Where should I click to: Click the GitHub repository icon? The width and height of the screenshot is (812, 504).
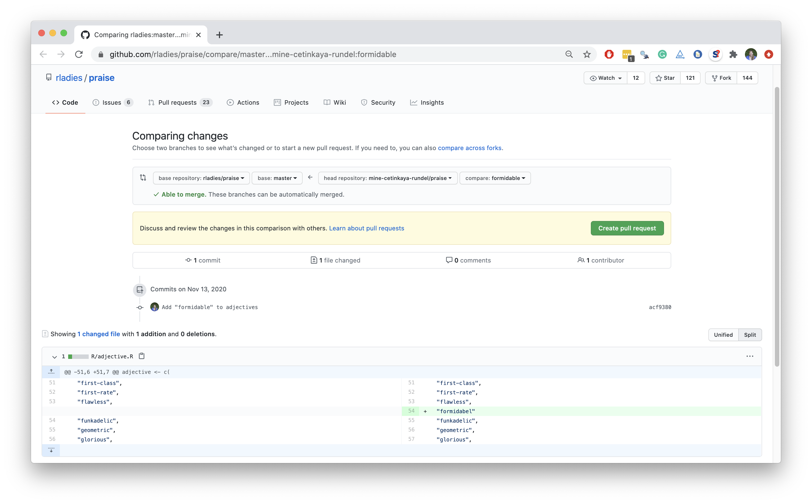pyautogui.click(x=48, y=77)
